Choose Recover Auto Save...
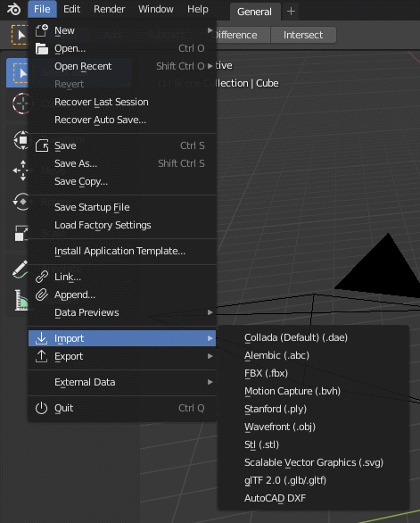Screen dimensions: 420x523 point(122,120)
